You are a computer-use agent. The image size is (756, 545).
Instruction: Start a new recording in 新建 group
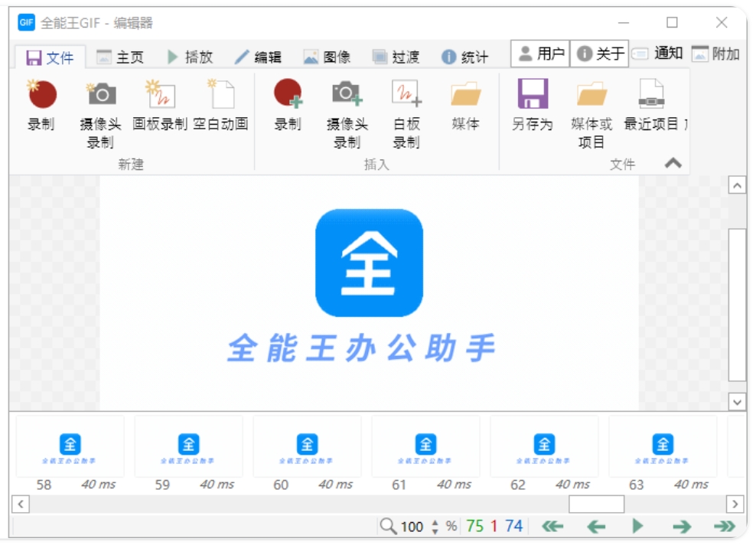(x=41, y=105)
